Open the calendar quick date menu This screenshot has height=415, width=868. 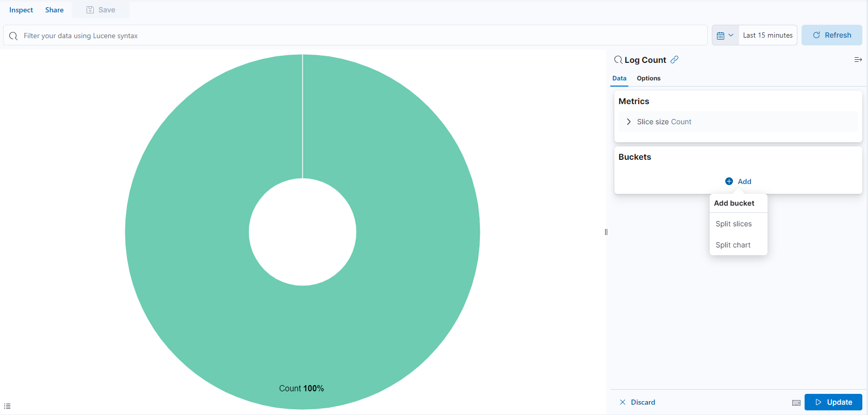click(725, 35)
